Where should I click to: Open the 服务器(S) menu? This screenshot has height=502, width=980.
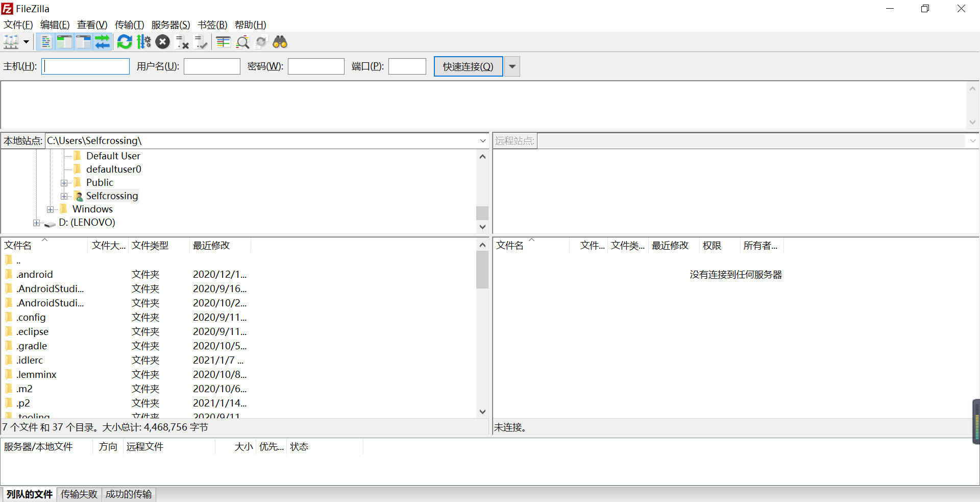pyautogui.click(x=169, y=25)
